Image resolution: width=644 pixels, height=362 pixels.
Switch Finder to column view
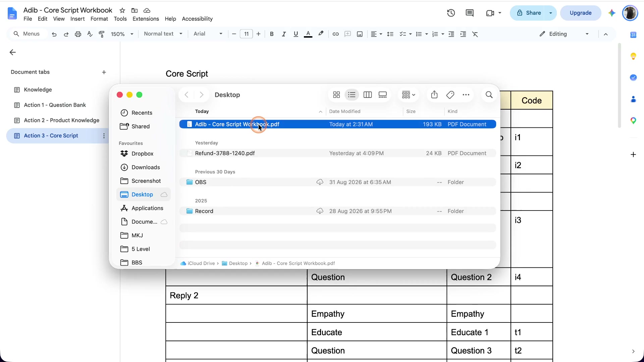(368, 95)
